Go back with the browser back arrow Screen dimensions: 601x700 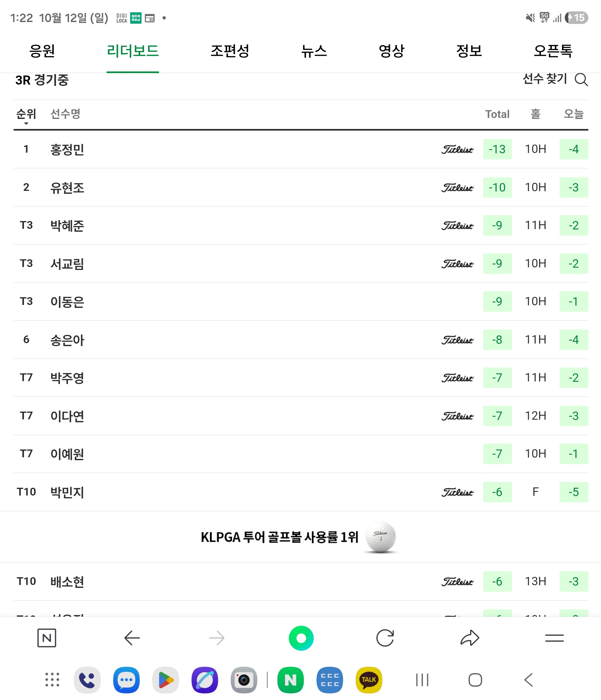[x=132, y=638]
